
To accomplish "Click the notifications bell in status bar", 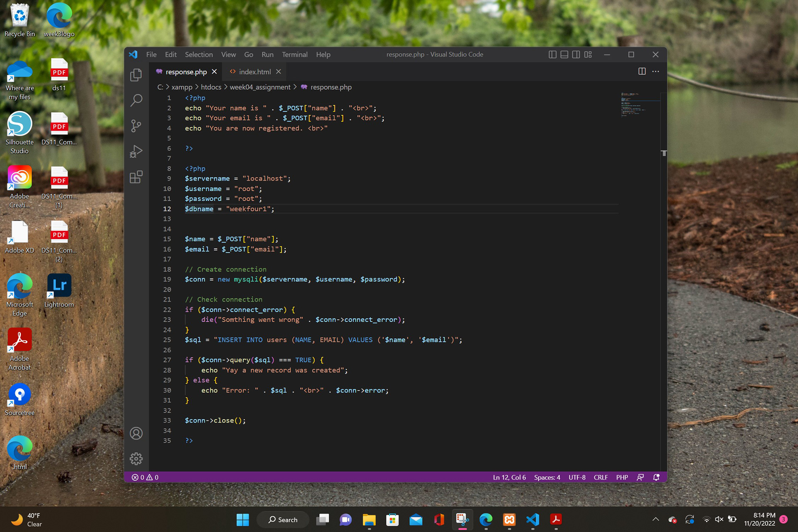I will [656, 477].
